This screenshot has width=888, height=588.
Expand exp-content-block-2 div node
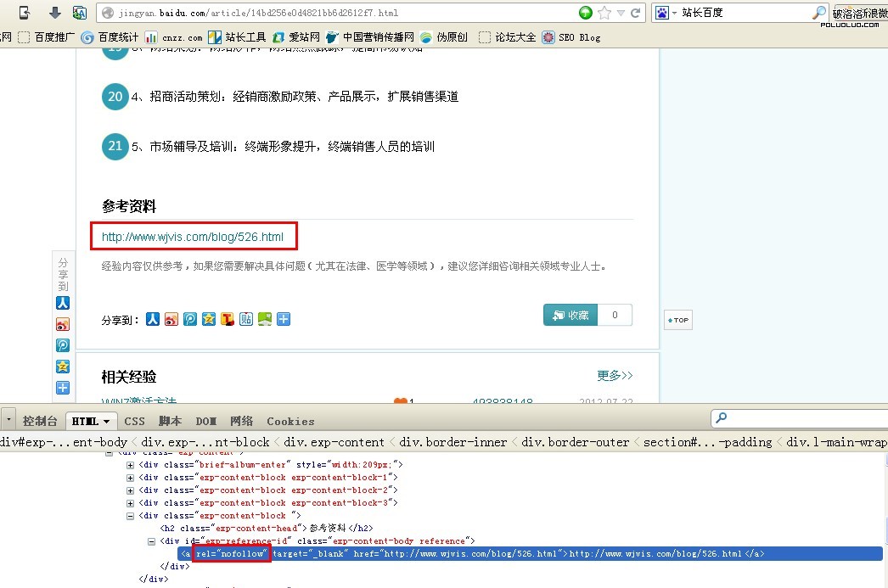coord(131,490)
